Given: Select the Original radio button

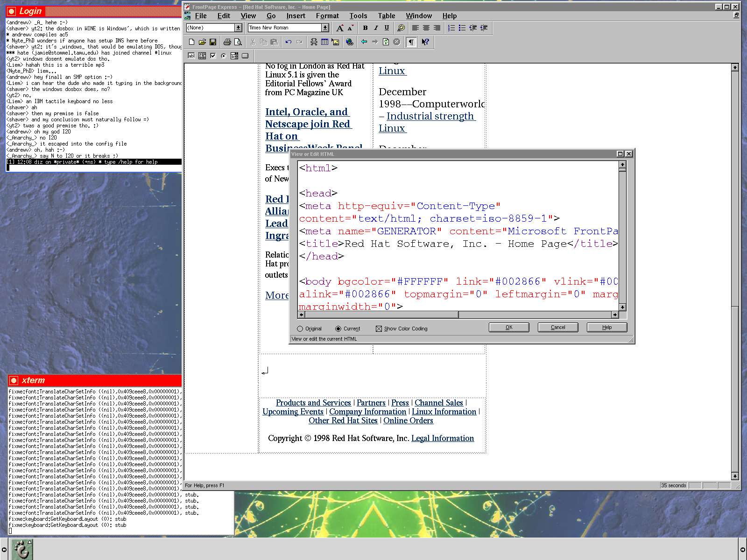Looking at the screenshot, I should pyautogui.click(x=300, y=329).
